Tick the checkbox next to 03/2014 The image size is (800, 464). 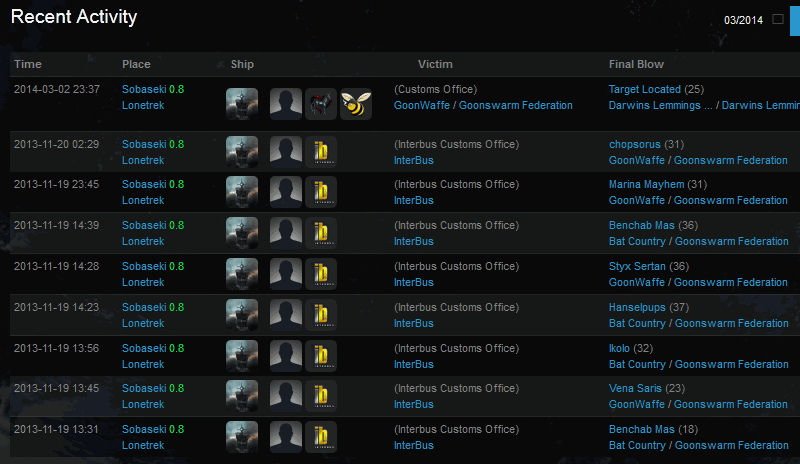(778, 19)
